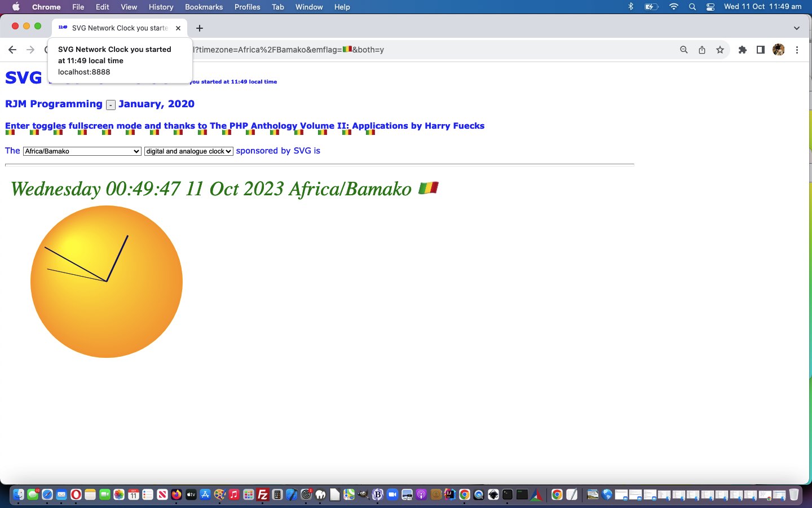Expand the tab search chevron
The height and width of the screenshot is (508, 812).
click(x=796, y=28)
